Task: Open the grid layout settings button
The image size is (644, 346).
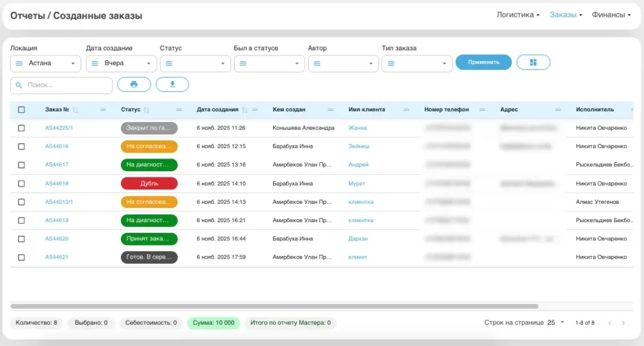Action: 533,62
